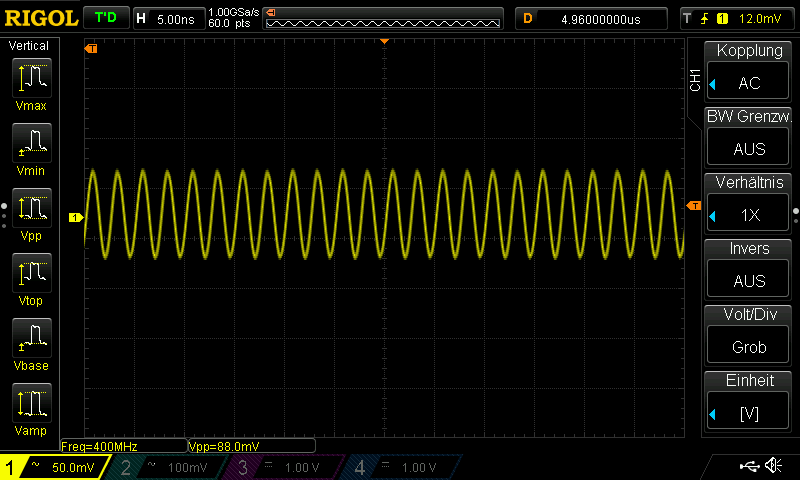Click the Freq=400MHz measurement readout
Viewport: 800px width, 480px height.
click(123, 446)
